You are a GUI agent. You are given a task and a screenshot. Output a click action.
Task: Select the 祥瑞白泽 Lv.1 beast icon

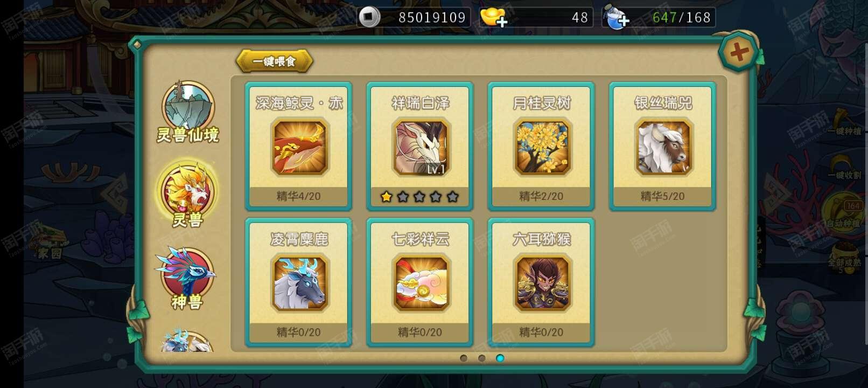(x=421, y=148)
